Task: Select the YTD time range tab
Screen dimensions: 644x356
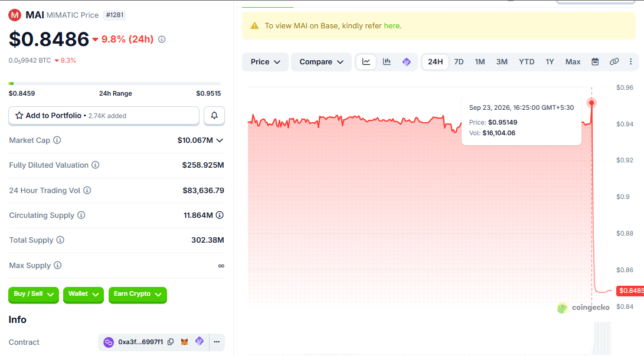Action: coord(527,61)
